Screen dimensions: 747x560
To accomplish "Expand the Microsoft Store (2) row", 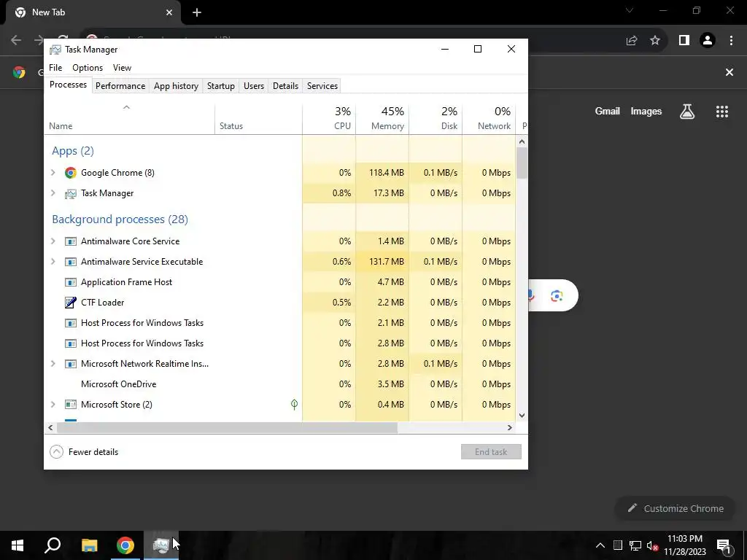I will point(53,404).
